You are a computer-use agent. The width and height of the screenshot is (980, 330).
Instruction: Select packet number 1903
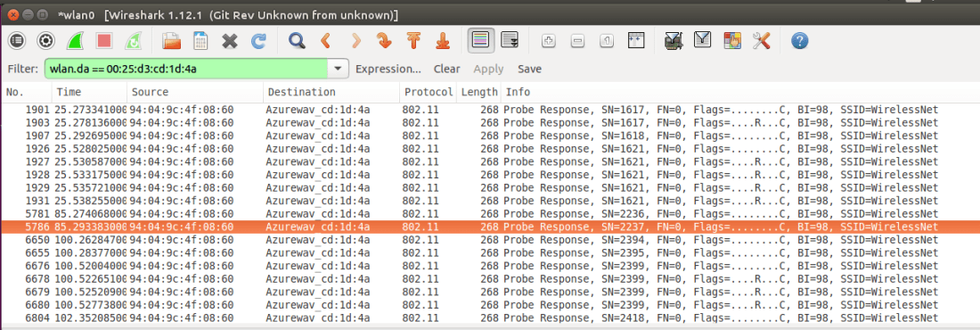[490, 123]
